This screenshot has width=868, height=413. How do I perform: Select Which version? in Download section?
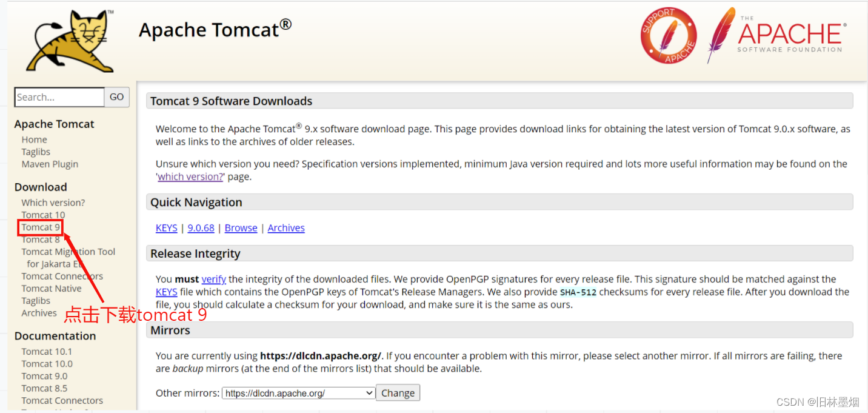point(53,203)
